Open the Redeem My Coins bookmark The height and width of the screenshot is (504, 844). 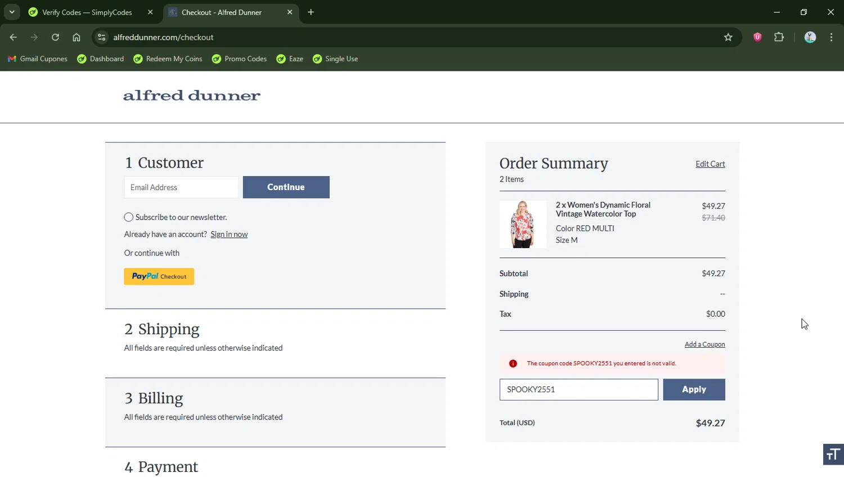(168, 59)
